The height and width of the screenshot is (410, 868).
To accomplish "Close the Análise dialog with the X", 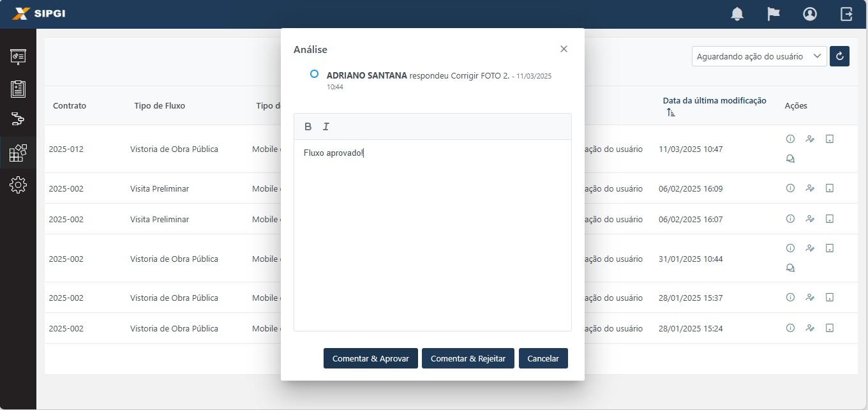I will [564, 49].
